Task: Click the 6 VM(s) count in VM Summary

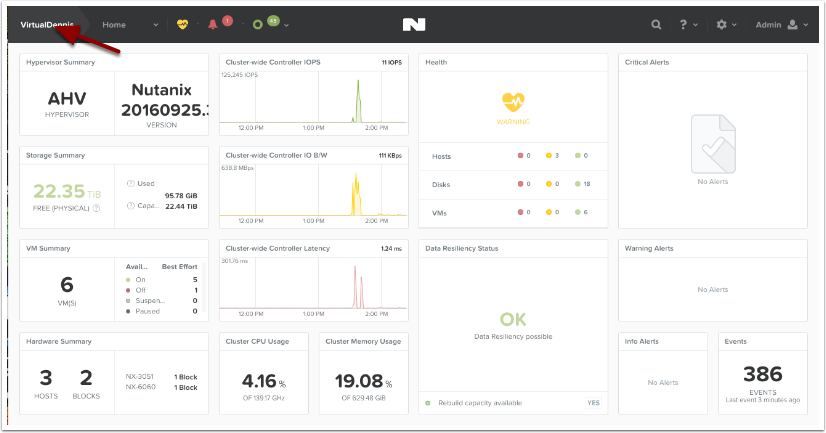Action: tap(67, 283)
